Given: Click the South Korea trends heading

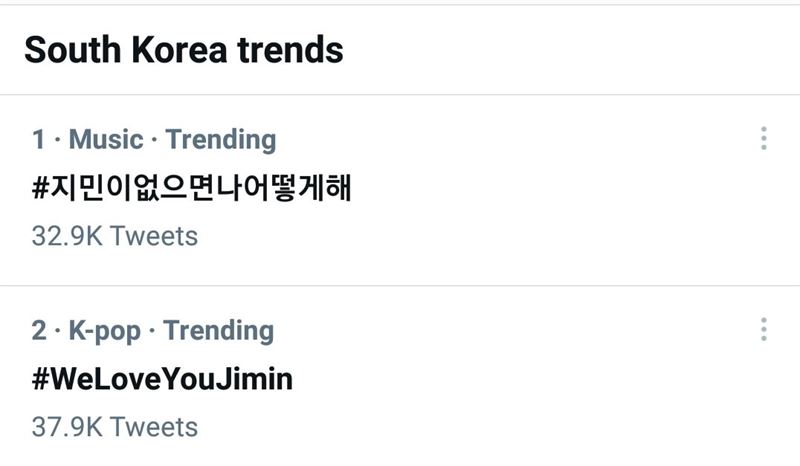Looking at the screenshot, I should point(183,49).
